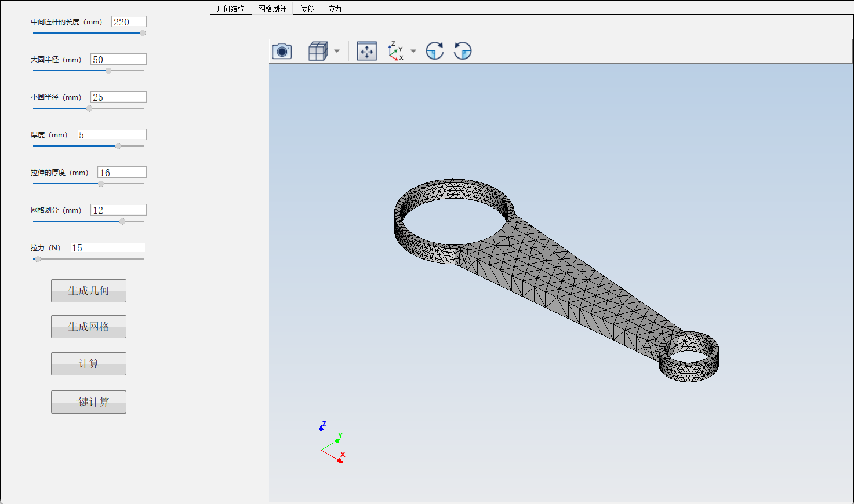This screenshot has width=854, height=504.
Task: Focus the 厚度 field showing 5
Action: (111, 135)
